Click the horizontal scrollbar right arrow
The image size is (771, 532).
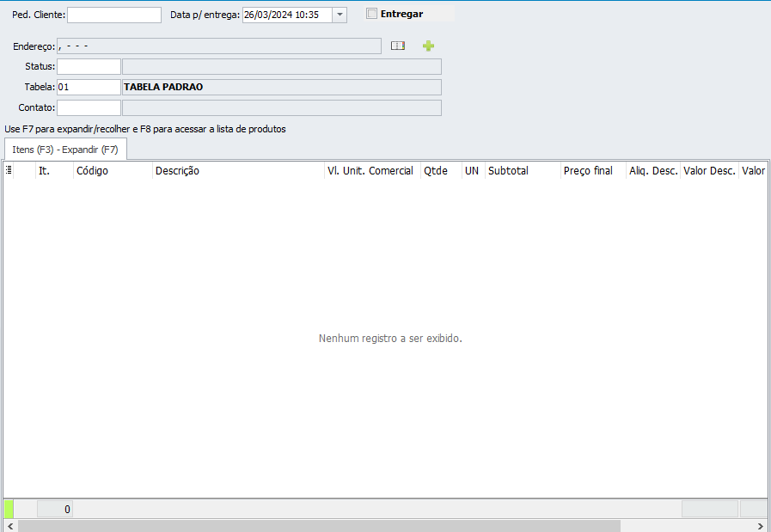[761, 526]
